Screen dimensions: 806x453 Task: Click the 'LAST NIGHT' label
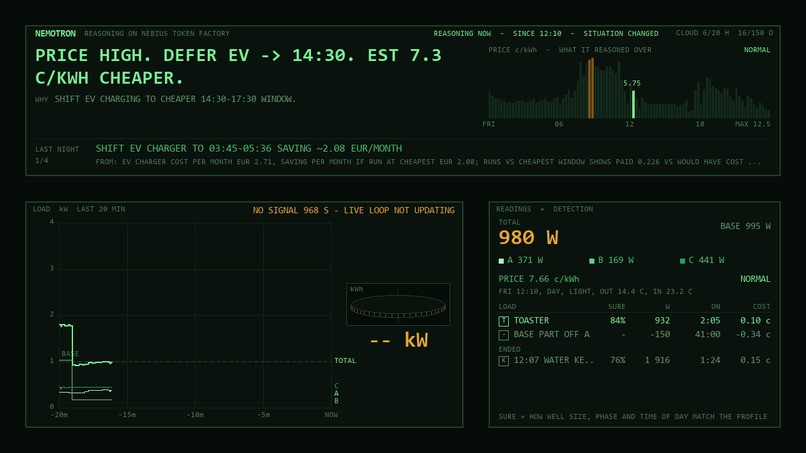tap(57, 149)
